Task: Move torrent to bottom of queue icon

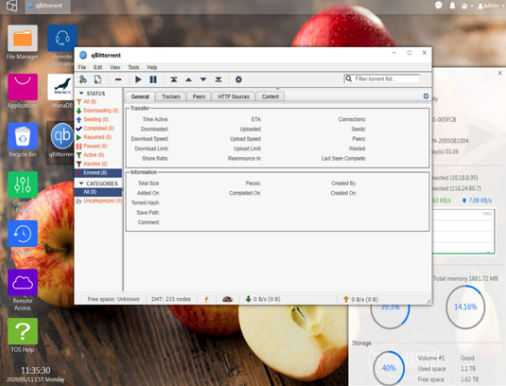Action: tap(218, 79)
